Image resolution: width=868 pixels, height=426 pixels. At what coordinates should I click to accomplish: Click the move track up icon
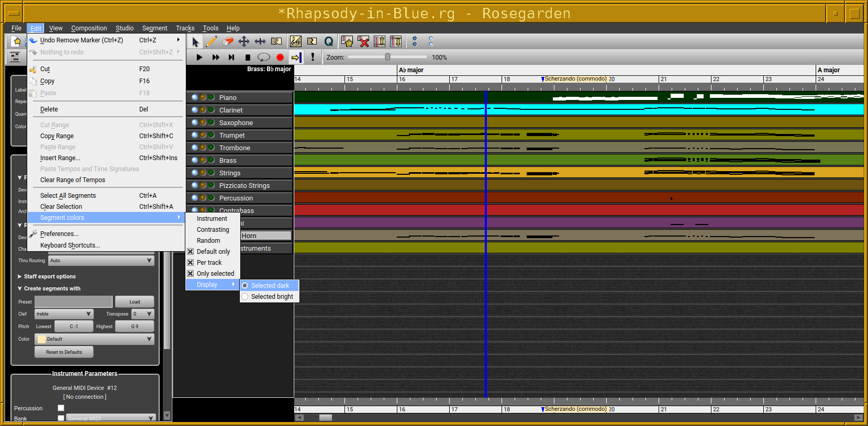tap(380, 41)
